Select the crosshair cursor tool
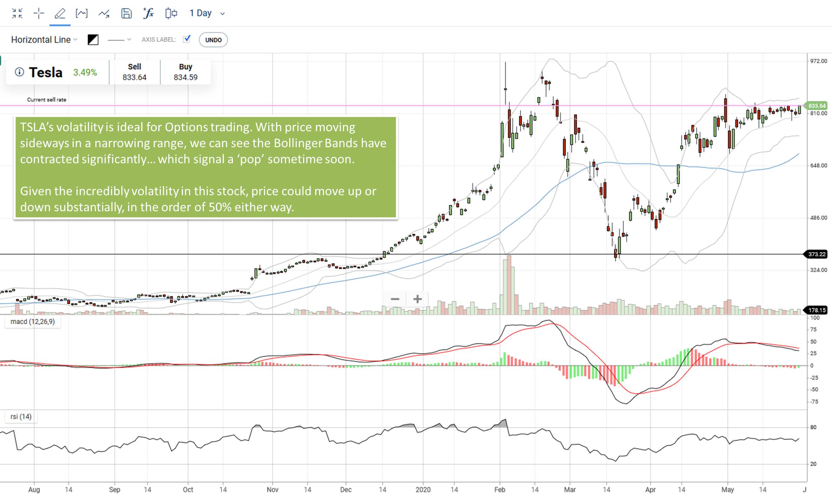Image resolution: width=832 pixels, height=504 pixels. coord(38,13)
